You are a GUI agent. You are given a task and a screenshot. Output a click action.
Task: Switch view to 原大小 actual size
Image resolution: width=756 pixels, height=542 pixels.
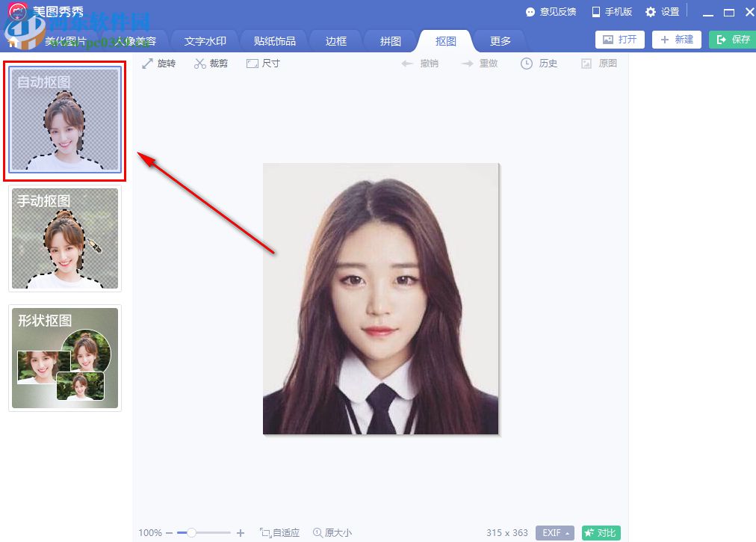(x=332, y=532)
